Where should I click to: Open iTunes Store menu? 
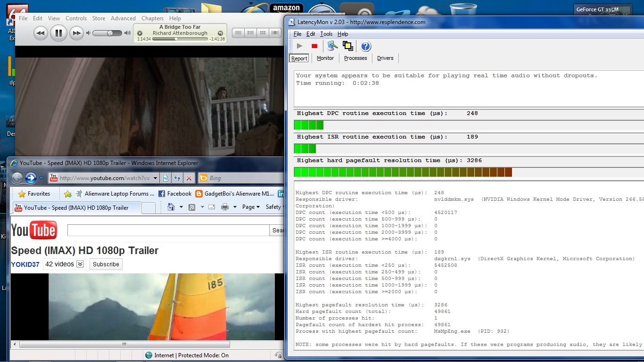click(99, 18)
